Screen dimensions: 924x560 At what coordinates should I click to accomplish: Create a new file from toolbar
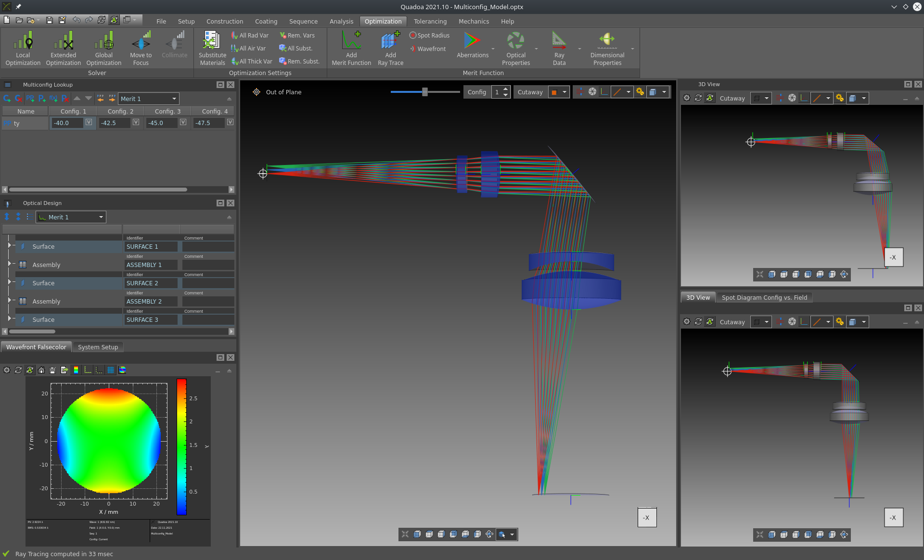coord(7,20)
